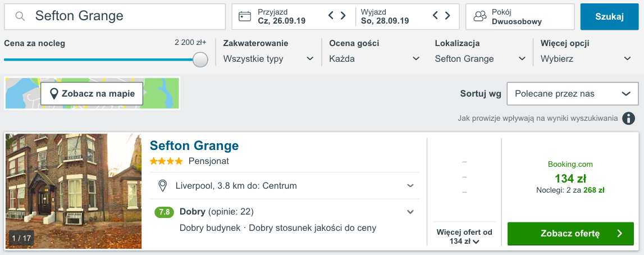Open the Sefton Grange hotel photo
Screen dimensions: 644x255
(x=74, y=191)
